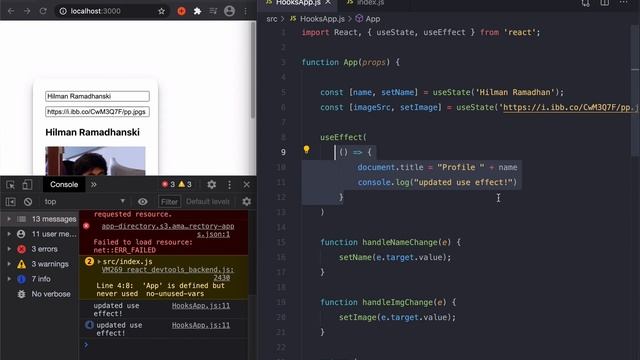Image resolution: width=640 pixels, height=360 pixels.
Task: Click line number 9 in editor gutter
Action: pyautogui.click(x=283, y=152)
